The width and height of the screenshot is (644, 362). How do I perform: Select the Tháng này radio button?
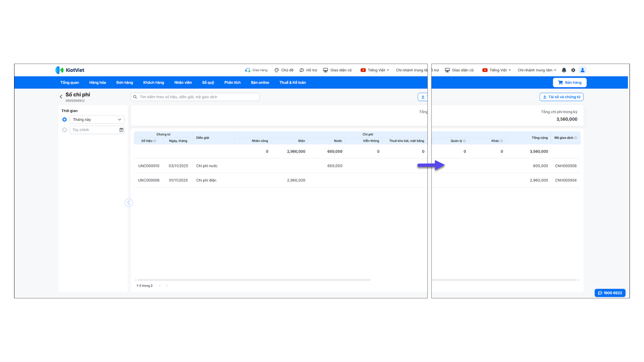coord(64,119)
